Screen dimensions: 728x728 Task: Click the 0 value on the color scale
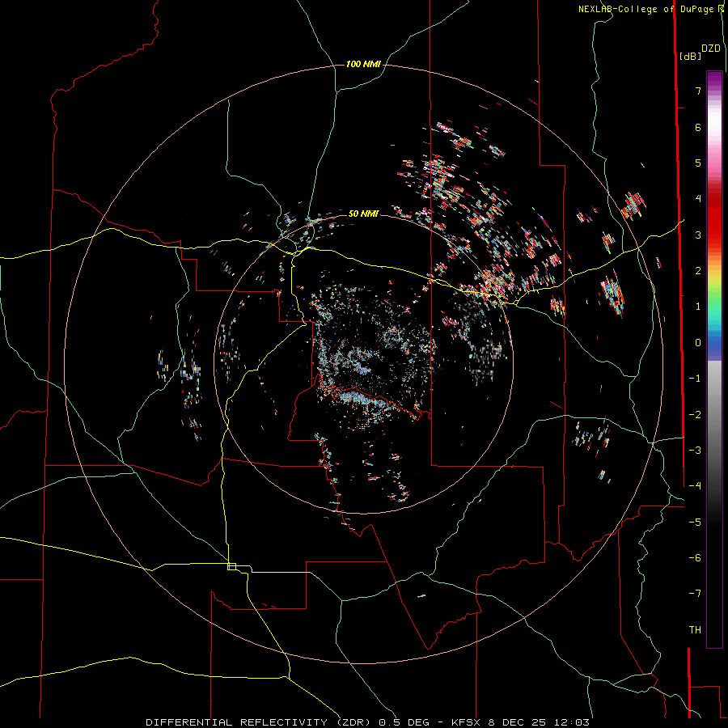[x=698, y=343]
